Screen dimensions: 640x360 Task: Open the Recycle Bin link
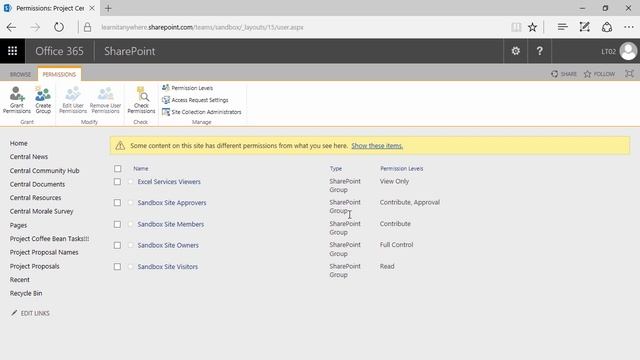point(26,293)
